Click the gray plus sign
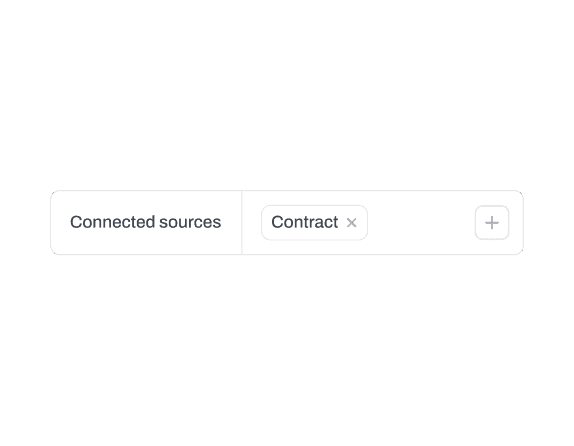574x446 pixels. (x=492, y=223)
